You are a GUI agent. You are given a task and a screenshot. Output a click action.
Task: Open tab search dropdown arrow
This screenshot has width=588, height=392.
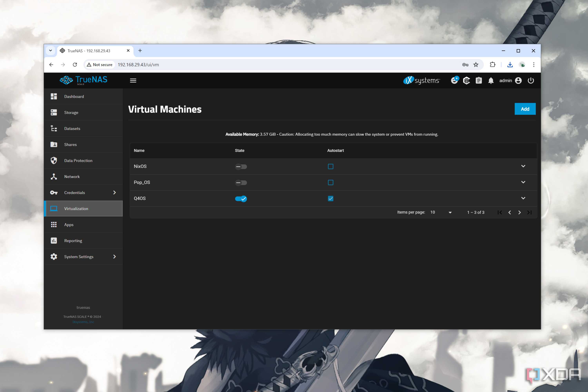[x=51, y=51]
